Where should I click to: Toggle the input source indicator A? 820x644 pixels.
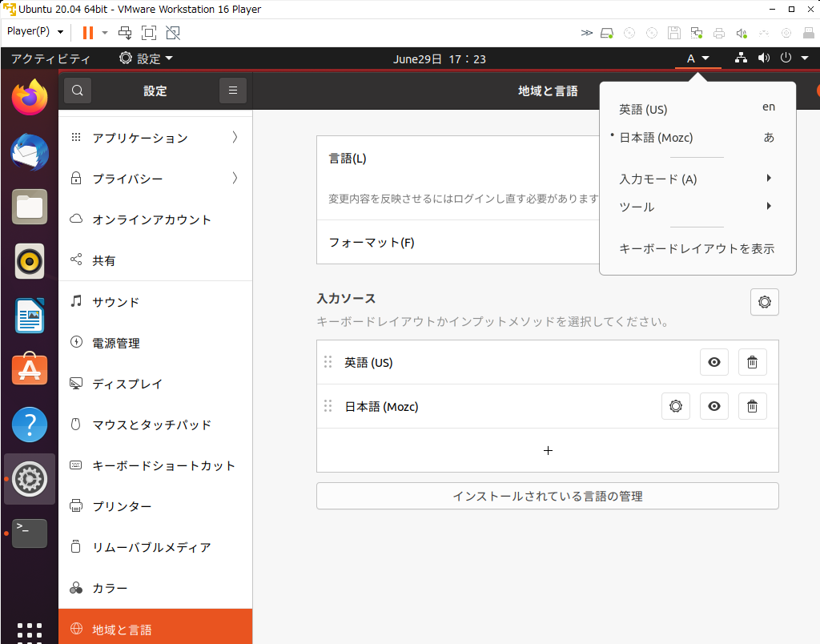coord(697,58)
